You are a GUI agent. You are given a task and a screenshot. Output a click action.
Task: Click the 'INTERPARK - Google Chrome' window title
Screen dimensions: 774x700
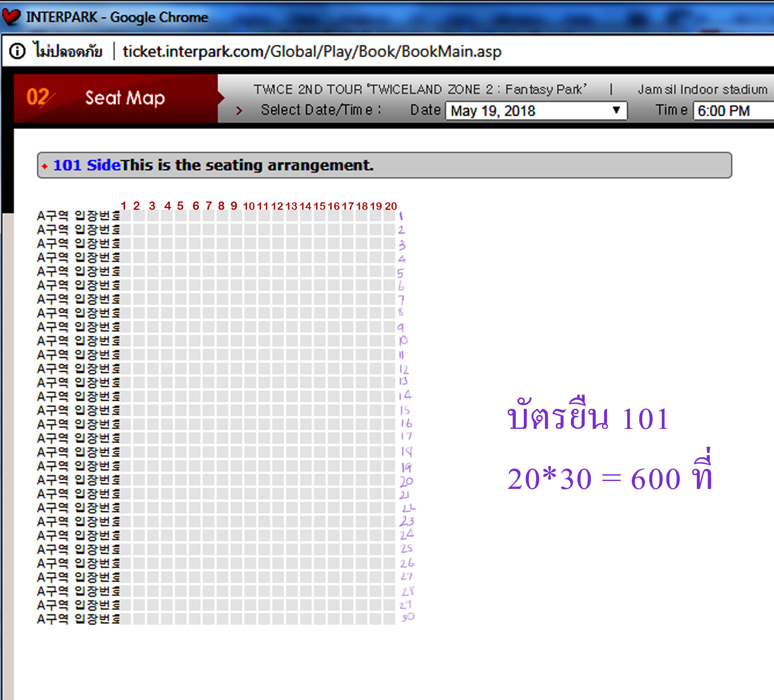click(x=117, y=17)
